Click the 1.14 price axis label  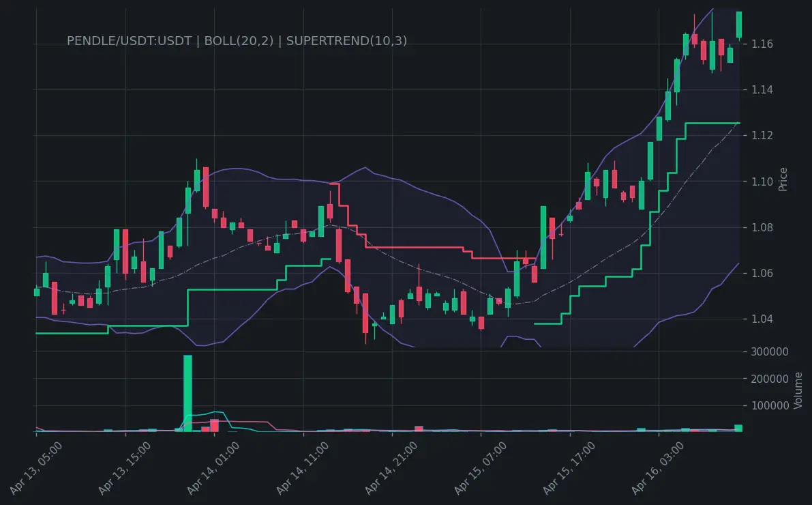coord(762,89)
